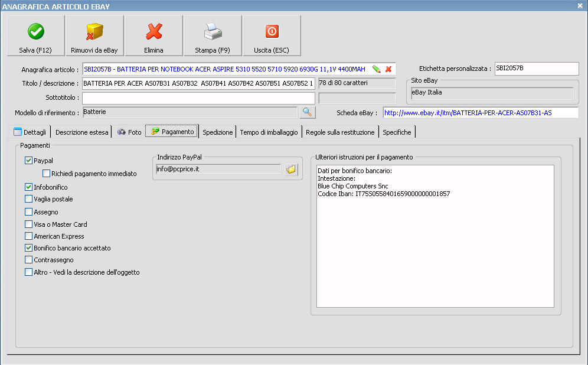Click Rimuovi da eBay box icon button

pos(94,35)
